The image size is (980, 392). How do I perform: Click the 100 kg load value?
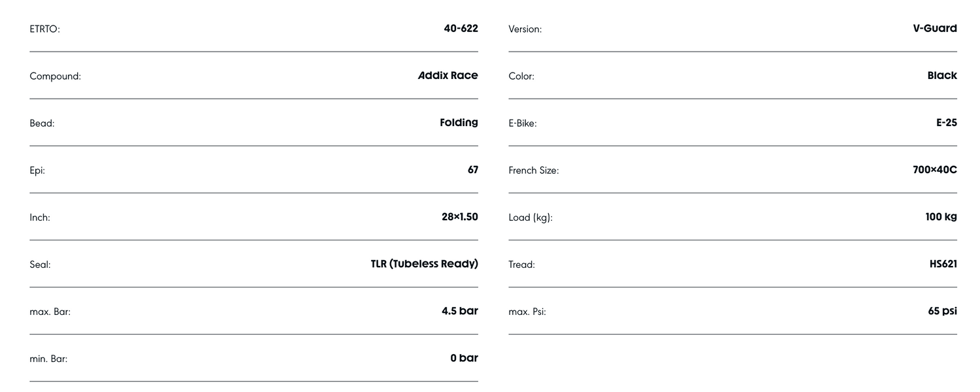coord(941,217)
